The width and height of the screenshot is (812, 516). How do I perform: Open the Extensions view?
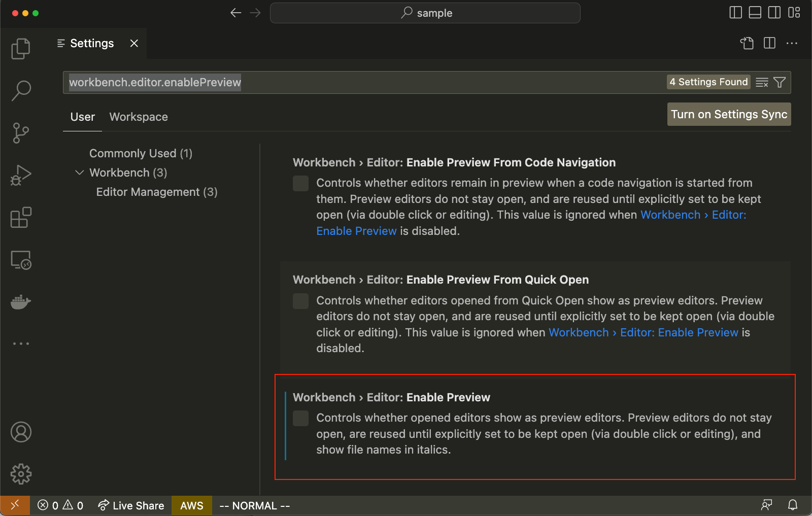[x=21, y=217]
